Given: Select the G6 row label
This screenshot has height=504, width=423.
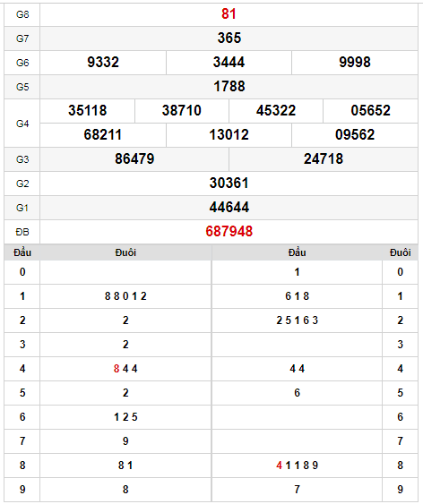Looking at the screenshot, I should pos(22,63).
